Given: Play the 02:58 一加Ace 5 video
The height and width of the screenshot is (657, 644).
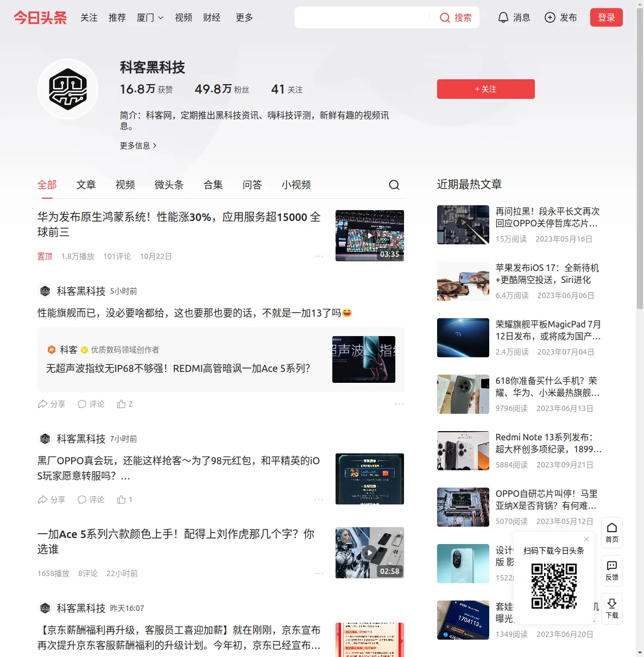Looking at the screenshot, I should pos(370,553).
